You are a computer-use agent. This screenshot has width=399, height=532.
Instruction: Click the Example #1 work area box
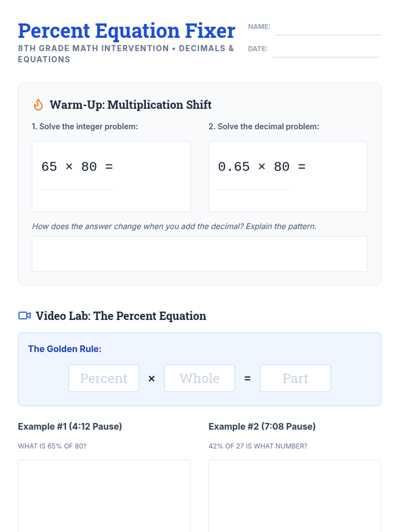coord(104,495)
